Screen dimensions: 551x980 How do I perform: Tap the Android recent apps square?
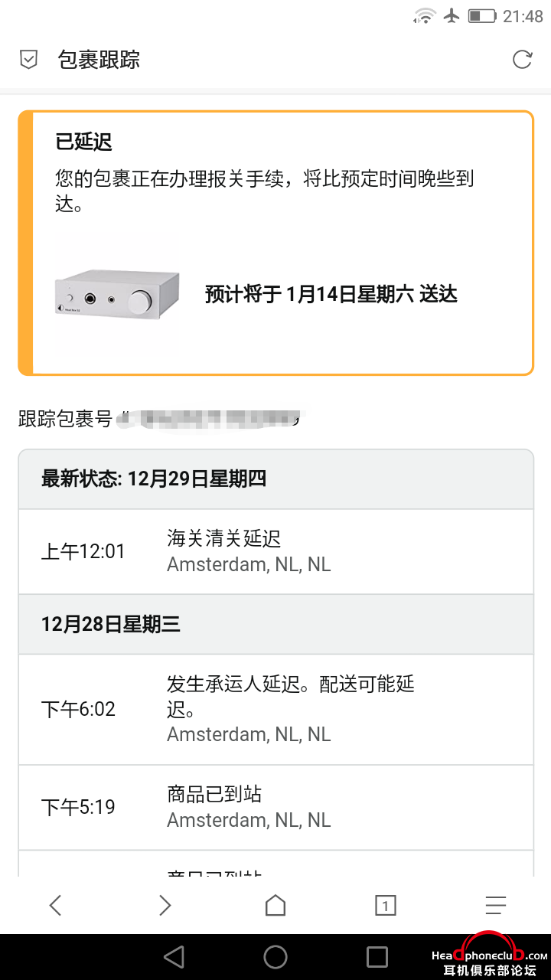pos(377,956)
